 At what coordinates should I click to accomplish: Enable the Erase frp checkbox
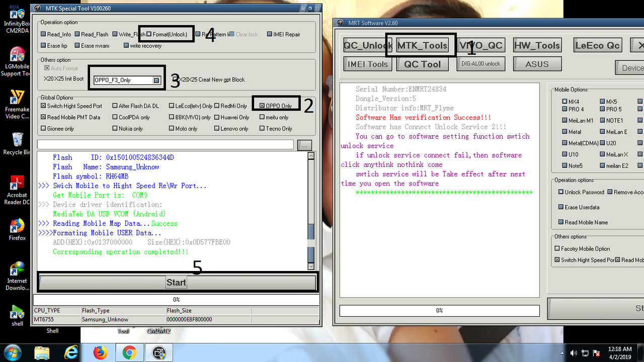[x=43, y=46]
